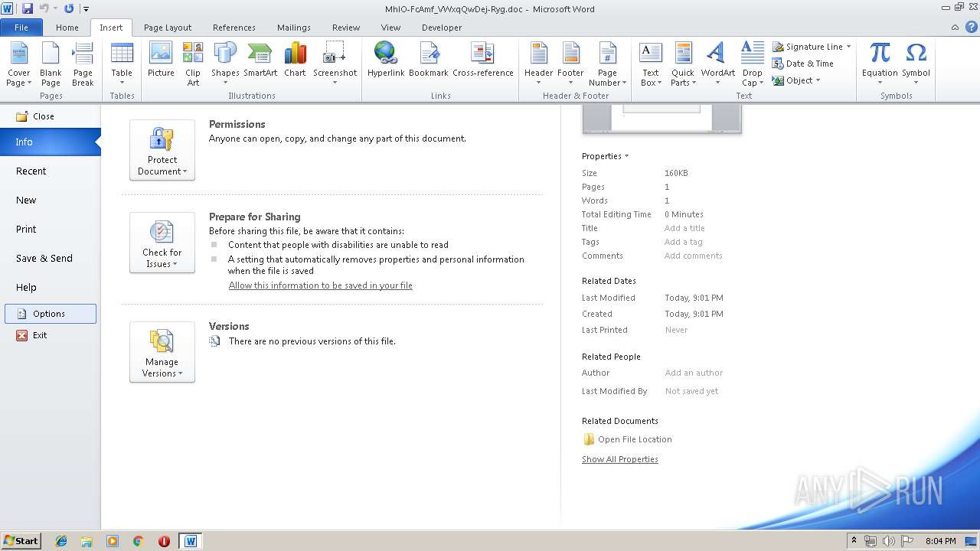Open the Table insert menu

(x=122, y=64)
